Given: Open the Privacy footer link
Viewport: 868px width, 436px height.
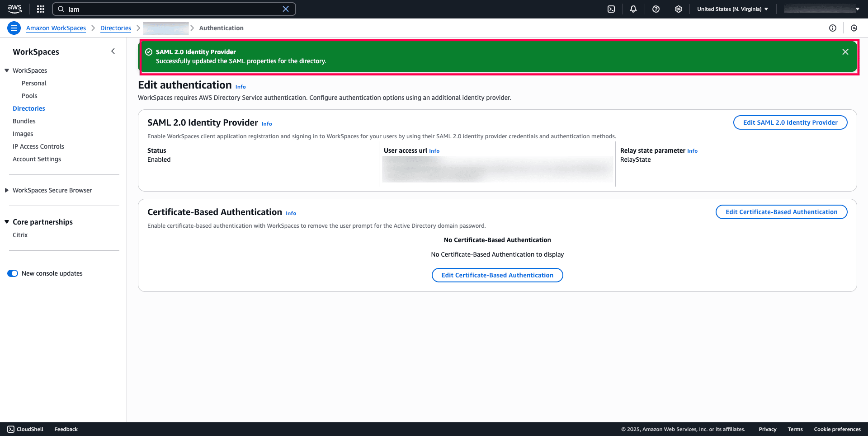Looking at the screenshot, I should (x=768, y=429).
